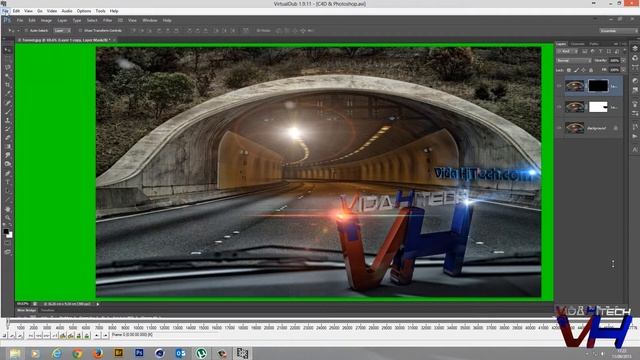Change screen mode at toolbox bottom
Image resolution: width=640 pixels, height=360 pixels.
click(7, 252)
